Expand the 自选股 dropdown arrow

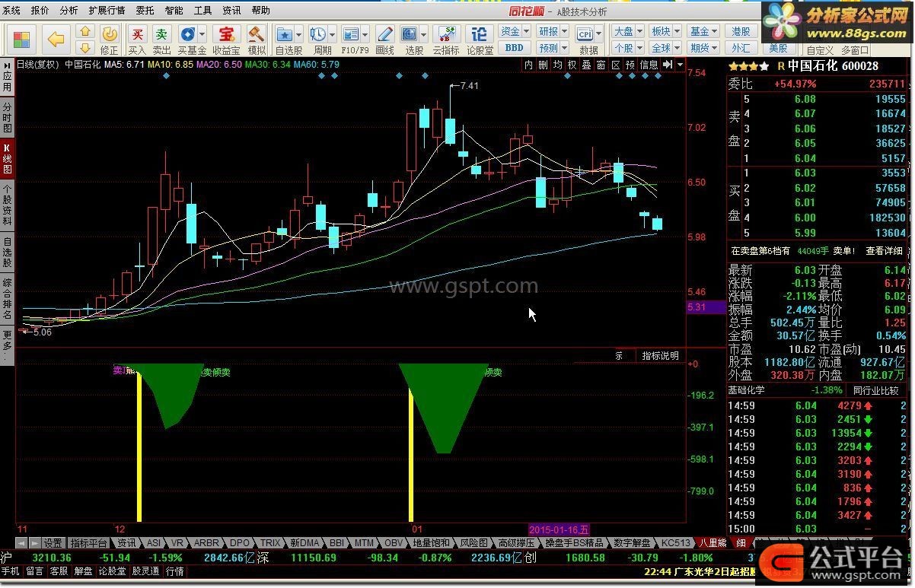(x=299, y=34)
